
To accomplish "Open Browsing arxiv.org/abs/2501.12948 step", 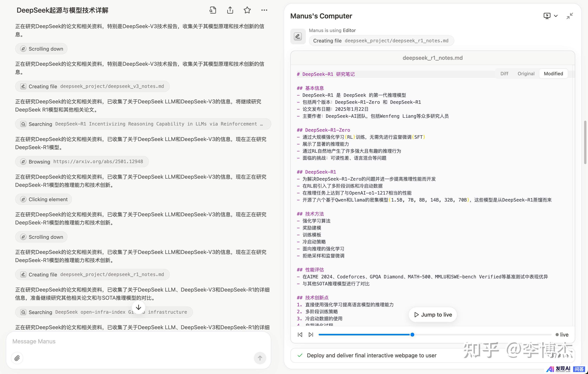I will 82,162.
